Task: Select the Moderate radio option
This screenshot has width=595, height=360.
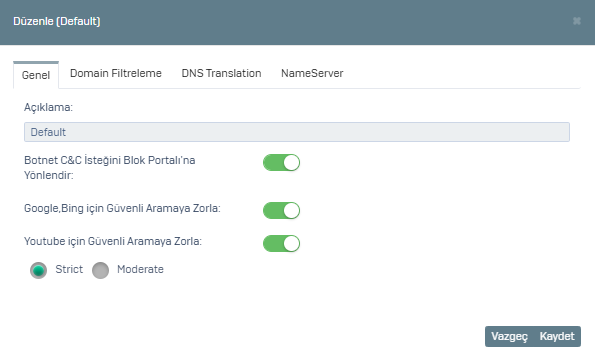Action: coord(101,270)
